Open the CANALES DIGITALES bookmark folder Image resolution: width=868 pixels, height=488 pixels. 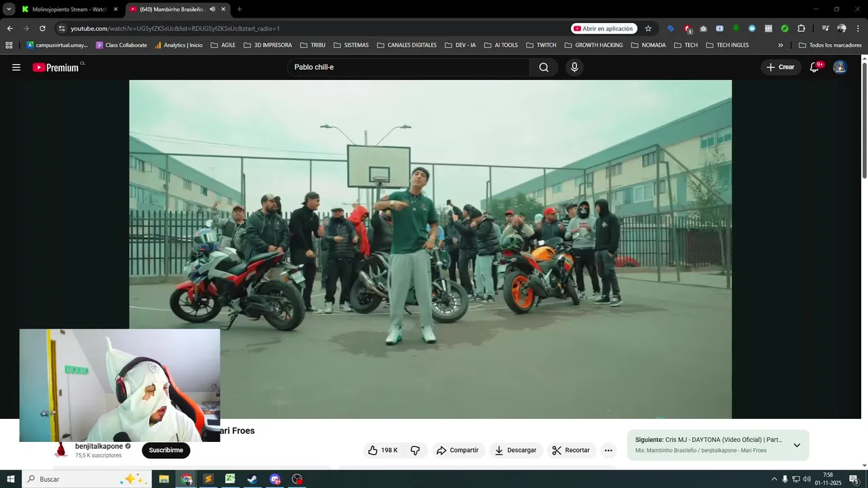pos(406,45)
